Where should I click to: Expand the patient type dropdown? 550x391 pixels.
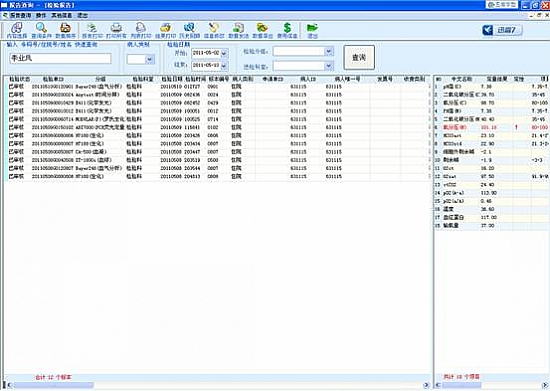[150, 59]
